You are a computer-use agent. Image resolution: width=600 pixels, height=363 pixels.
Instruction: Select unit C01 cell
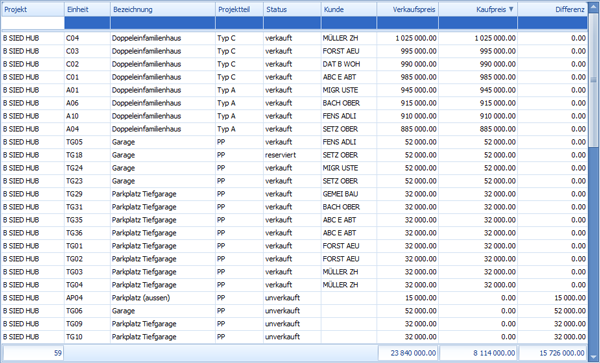coord(87,77)
